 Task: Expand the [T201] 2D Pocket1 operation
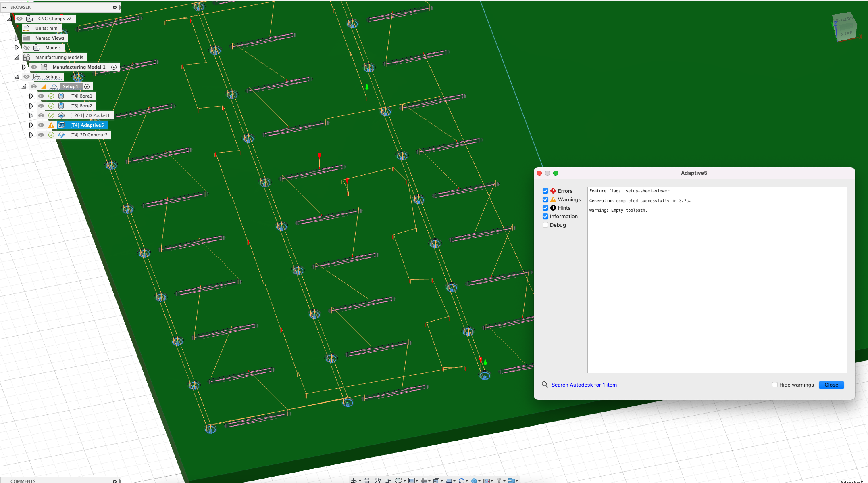pos(31,115)
